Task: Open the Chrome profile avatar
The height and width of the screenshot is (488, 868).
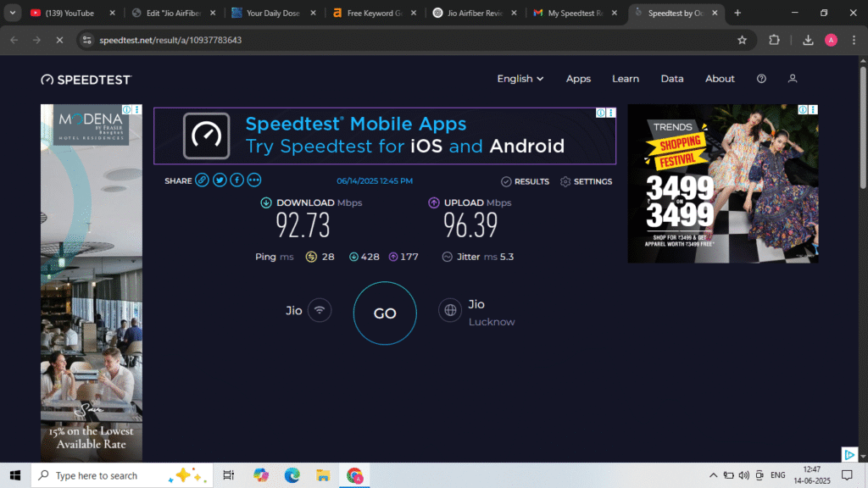Action: [x=831, y=40]
